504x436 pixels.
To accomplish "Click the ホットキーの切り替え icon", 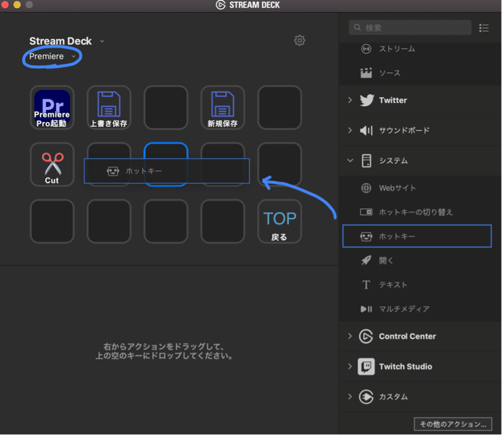I will [366, 212].
